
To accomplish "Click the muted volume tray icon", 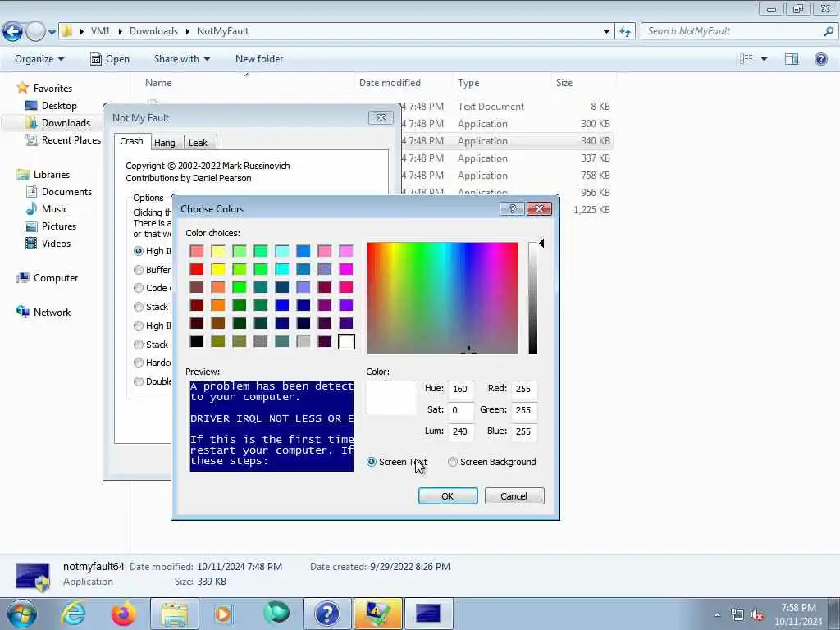I will (x=757, y=615).
